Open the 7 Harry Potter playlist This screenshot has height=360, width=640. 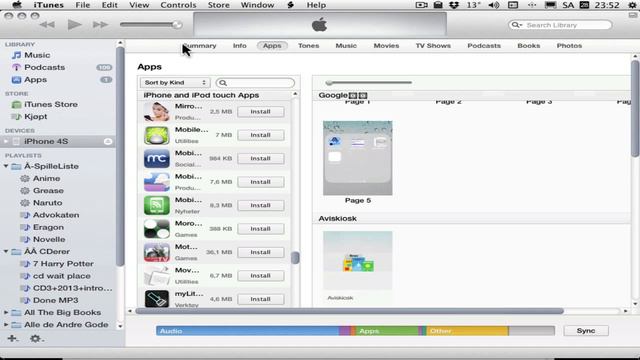click(x=63, y=264)
